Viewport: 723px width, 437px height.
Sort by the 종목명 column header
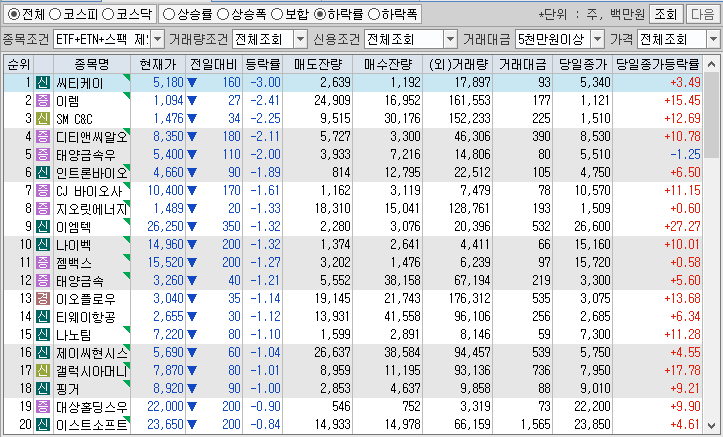[92, 65]
